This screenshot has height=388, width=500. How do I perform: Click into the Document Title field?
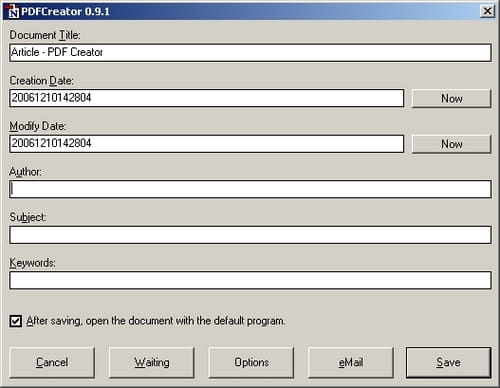pos(250,53)
